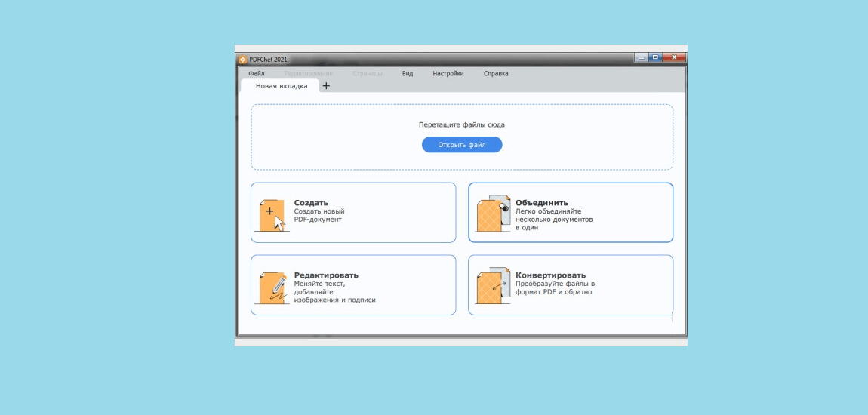The height and width of the screenshot is (415, 868).
Task: Open the Файл menu
Action: tap(257, 74)
